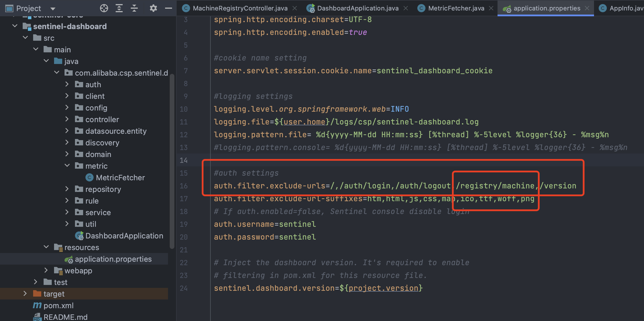Screen dimensions: 644x321
Task: Expand the webapp folder
Action: (x=46, y=270)
